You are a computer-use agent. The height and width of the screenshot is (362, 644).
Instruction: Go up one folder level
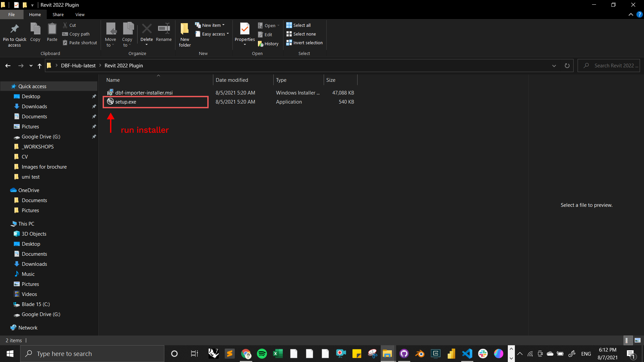40,66
